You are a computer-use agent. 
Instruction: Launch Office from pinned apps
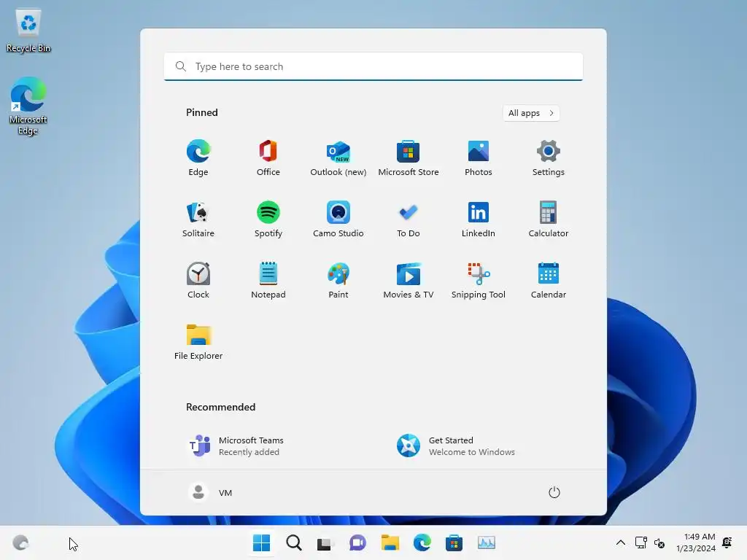pos(268,158)
